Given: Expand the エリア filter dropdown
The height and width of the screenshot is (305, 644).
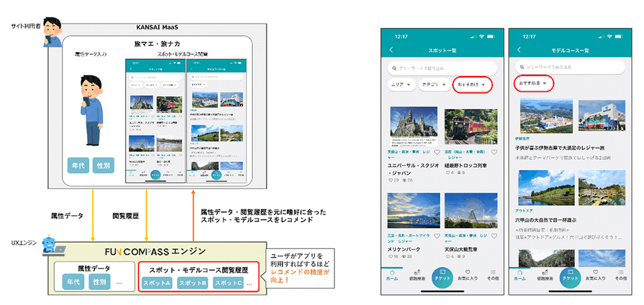Looking at the screenshot, I should 401,86.
